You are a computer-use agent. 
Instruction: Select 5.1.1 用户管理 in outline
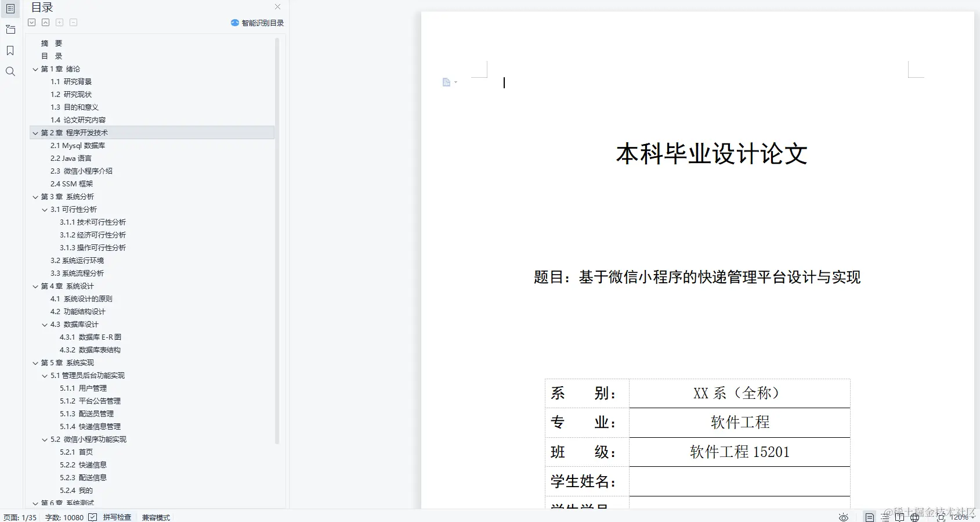coord(83,388)
